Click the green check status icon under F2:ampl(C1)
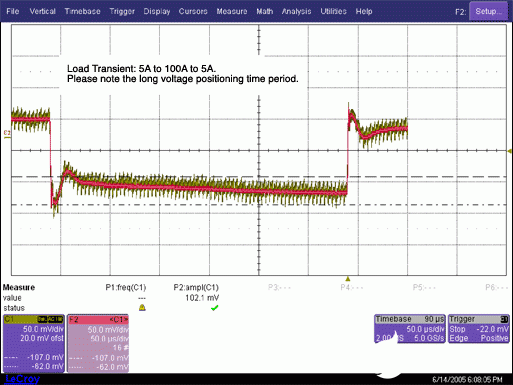This screenshot has height=385, width=513. pos(215,308)
